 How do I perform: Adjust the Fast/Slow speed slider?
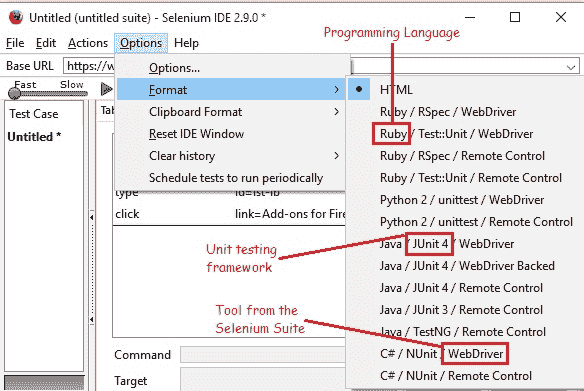click(48, 93)
